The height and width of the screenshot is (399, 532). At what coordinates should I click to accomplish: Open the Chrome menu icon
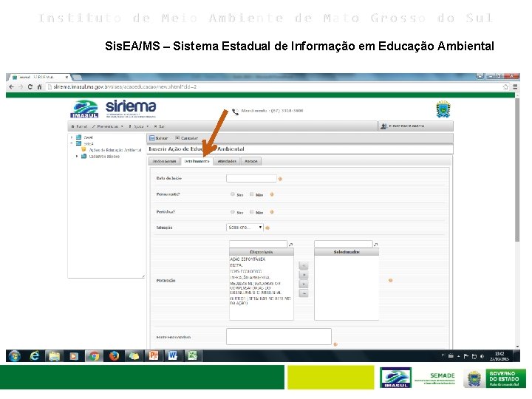tap(515, 87)
